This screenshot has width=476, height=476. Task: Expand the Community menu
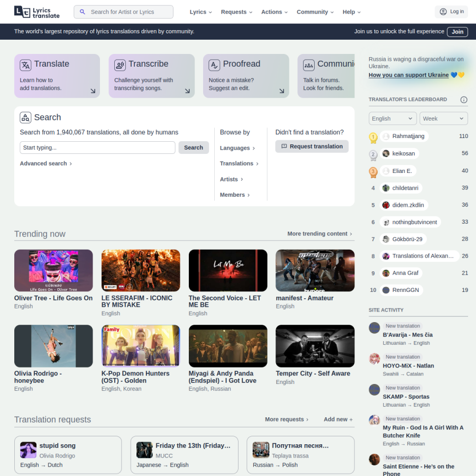coord(315,12)
